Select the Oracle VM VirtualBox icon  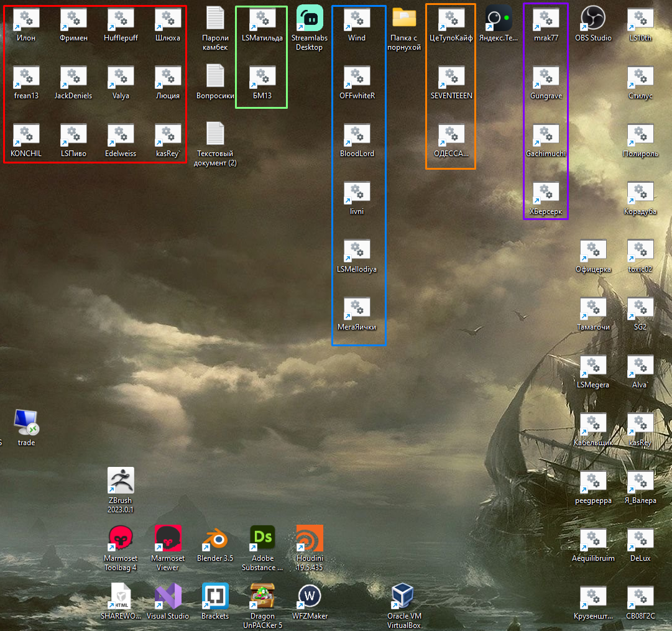(x=404, y=596)
